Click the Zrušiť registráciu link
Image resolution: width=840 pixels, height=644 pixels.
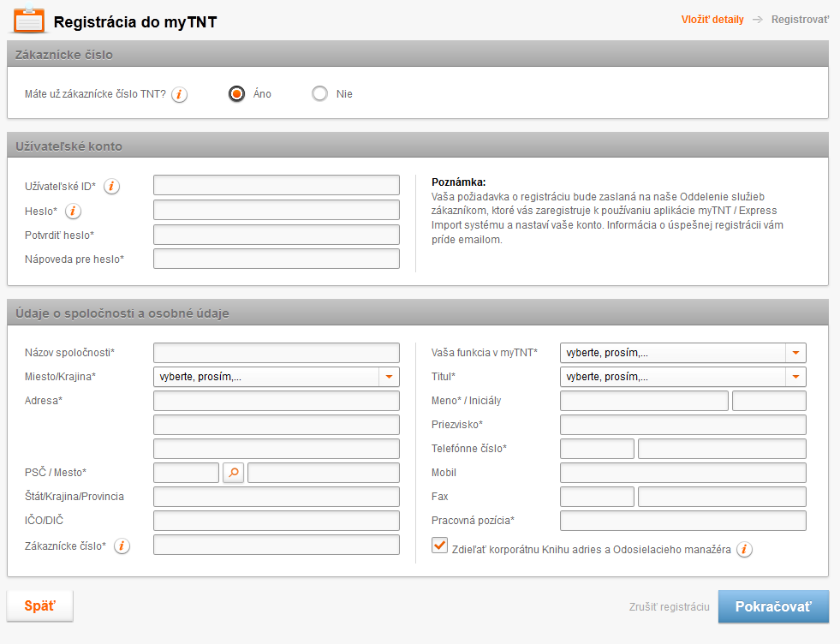[669, 606]
